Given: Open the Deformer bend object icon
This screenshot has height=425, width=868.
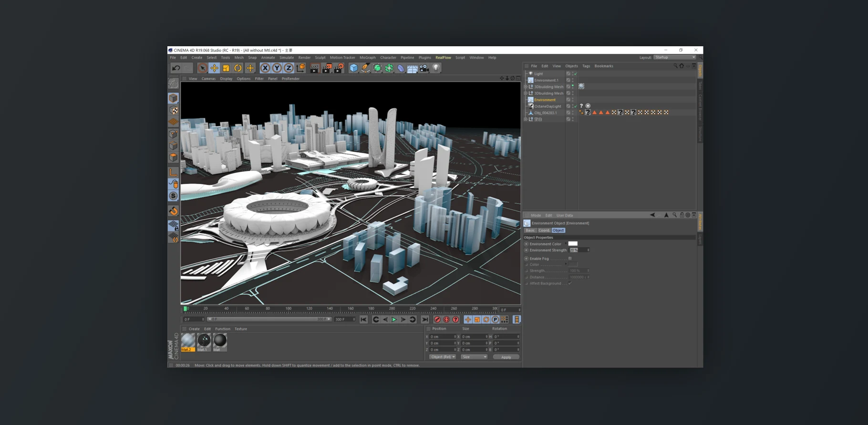Looking at the screenshot, I should (401, 68).
